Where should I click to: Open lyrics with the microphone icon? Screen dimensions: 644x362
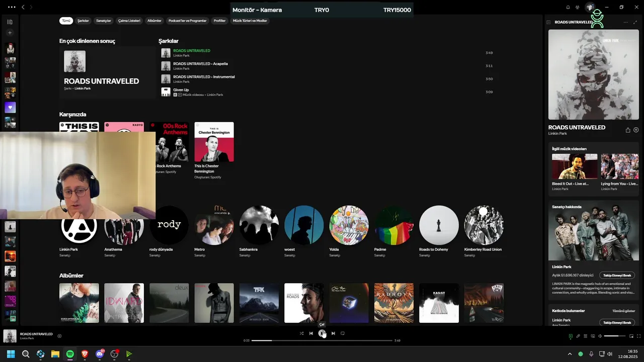point(578,336)
